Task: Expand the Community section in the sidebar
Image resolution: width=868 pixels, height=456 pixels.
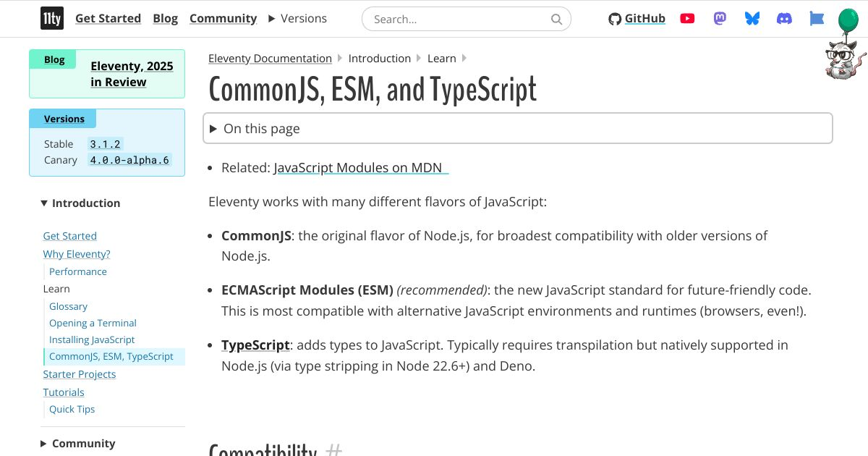Action: tap(77, 443)
